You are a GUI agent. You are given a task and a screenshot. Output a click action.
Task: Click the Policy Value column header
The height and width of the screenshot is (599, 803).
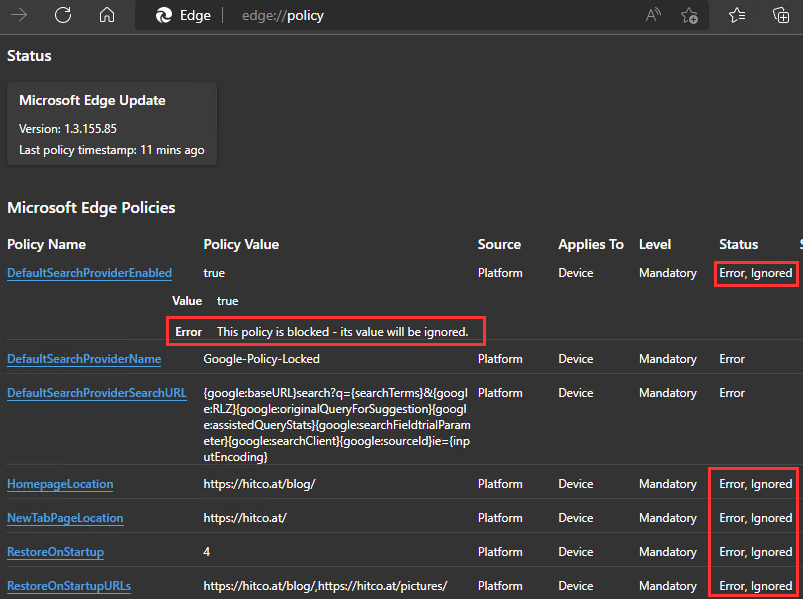tap(241, 244)
